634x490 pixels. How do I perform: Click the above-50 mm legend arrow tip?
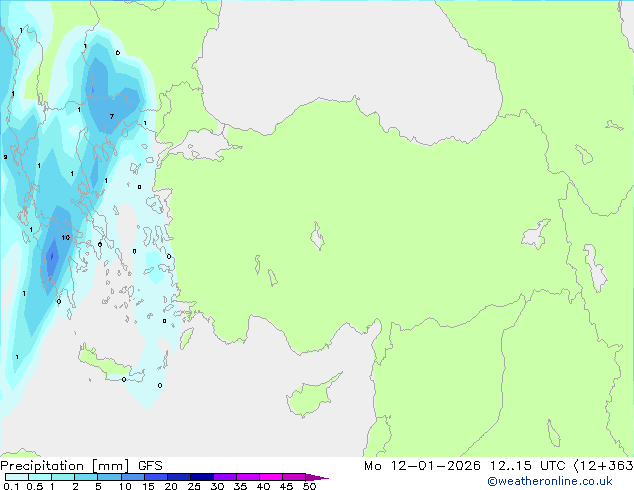(x=317, y=477)
